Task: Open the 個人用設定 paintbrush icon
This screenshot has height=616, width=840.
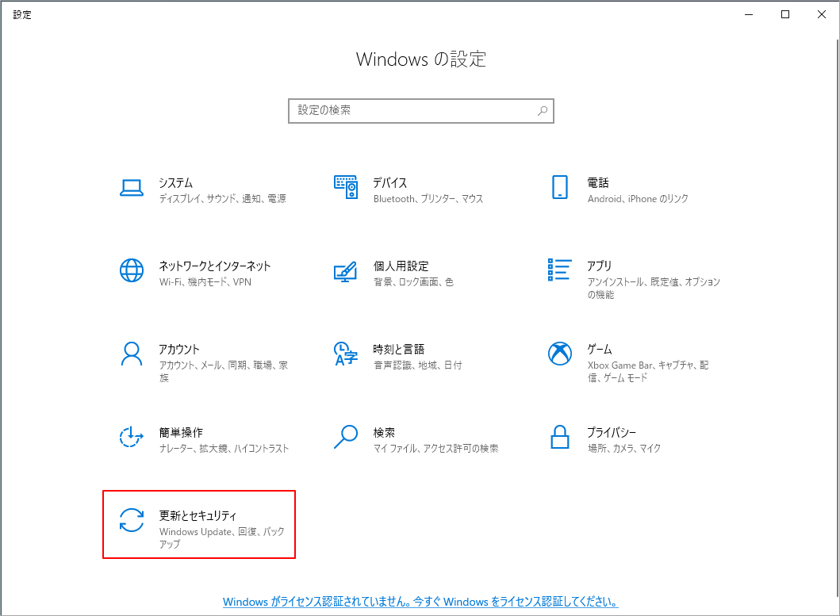Action: pyautogui.click(x=346, y=272)
